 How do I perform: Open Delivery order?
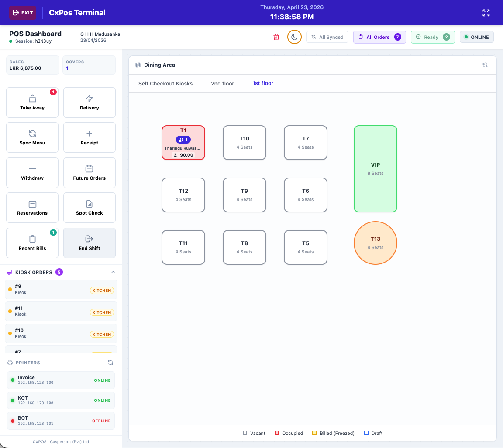pyautogui.click(x=90, y=103)
